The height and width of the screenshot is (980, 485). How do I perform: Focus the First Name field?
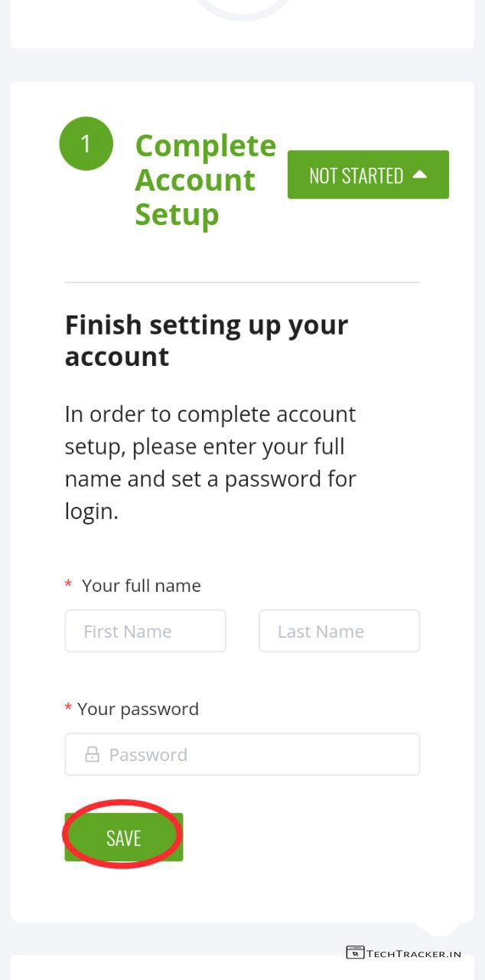[x=145, y=632]
